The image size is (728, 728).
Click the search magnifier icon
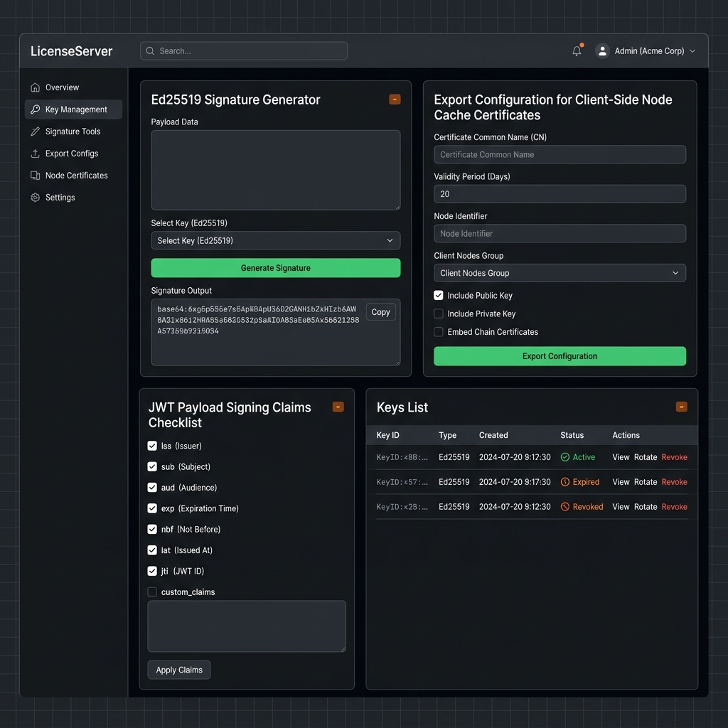tap(150, 51)
